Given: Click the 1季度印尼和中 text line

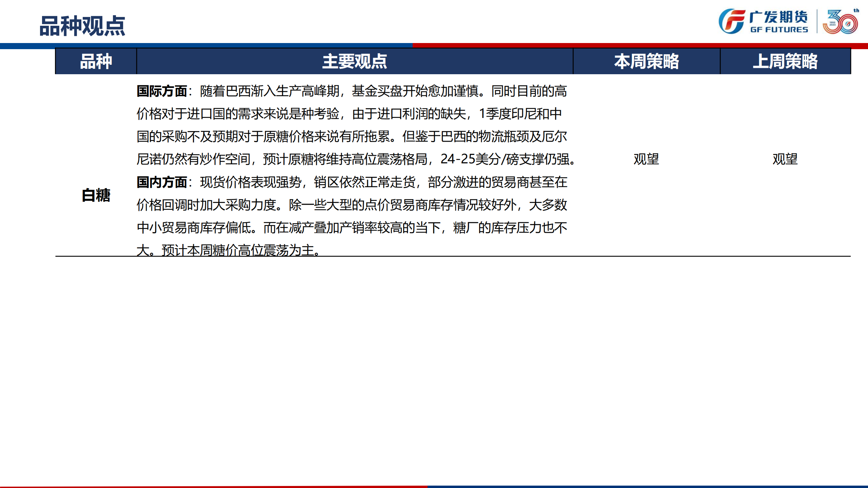Looking at the screenshot, I should click(x=520, y=114).
